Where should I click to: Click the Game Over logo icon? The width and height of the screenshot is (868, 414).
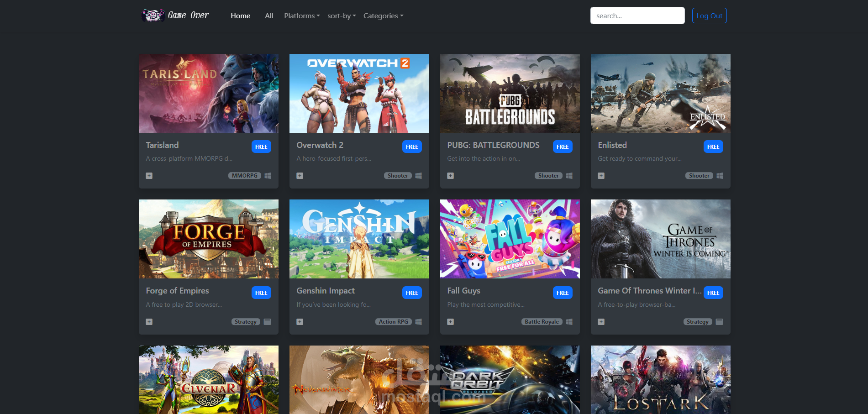(x=153, y=16)
